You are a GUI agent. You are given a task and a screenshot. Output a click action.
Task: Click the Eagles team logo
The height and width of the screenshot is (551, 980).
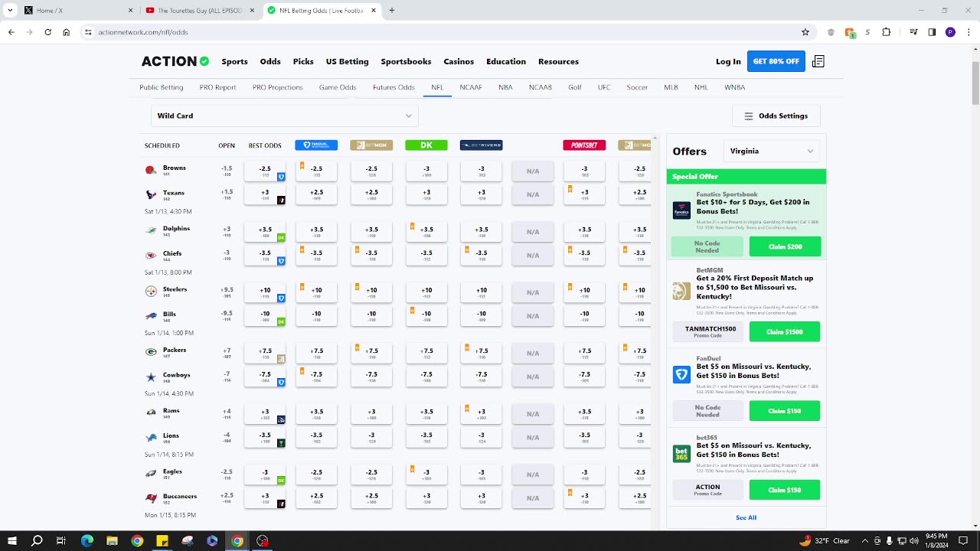(151, 474)
